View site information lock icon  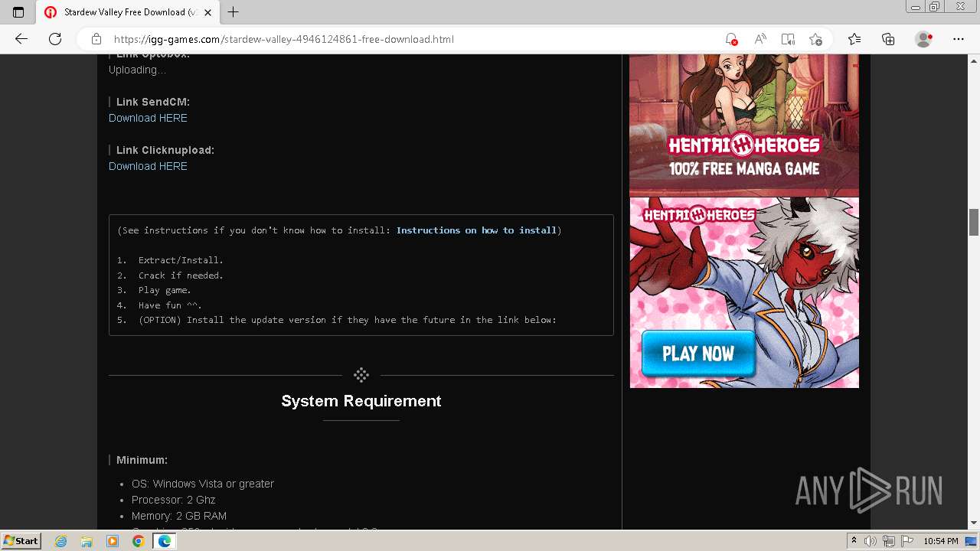pyautogui.click(x=96, y=39)
